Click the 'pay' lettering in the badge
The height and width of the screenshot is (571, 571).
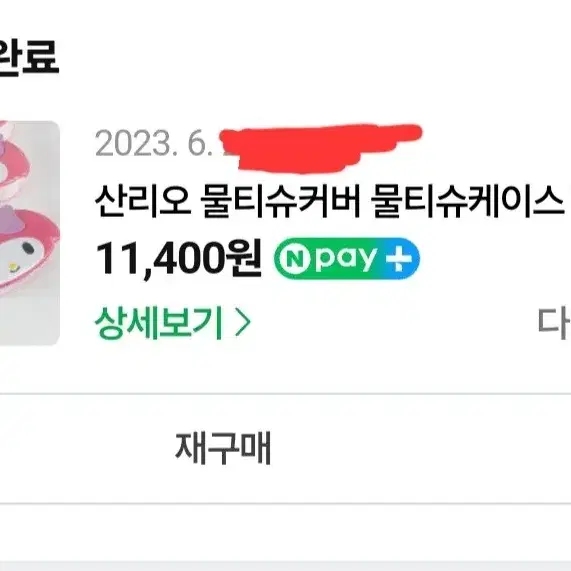(344, 259)
